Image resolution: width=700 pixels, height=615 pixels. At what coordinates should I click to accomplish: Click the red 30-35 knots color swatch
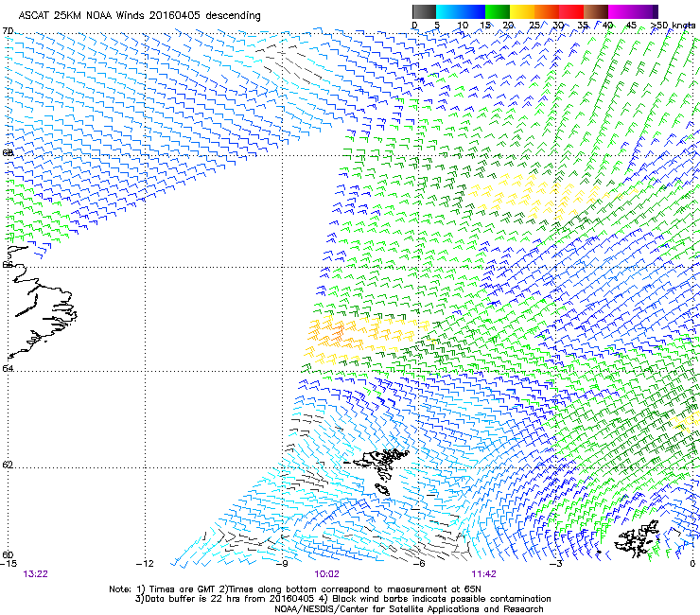coord(571,11)
